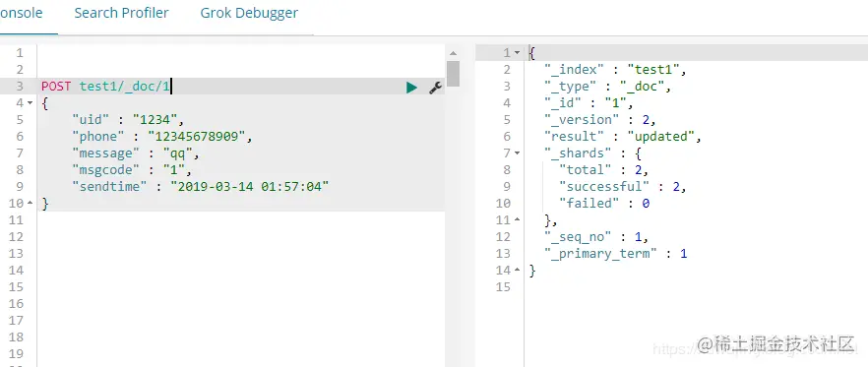Switch to the Search Profiler tab
868x367 pixels.
point(121,13)
